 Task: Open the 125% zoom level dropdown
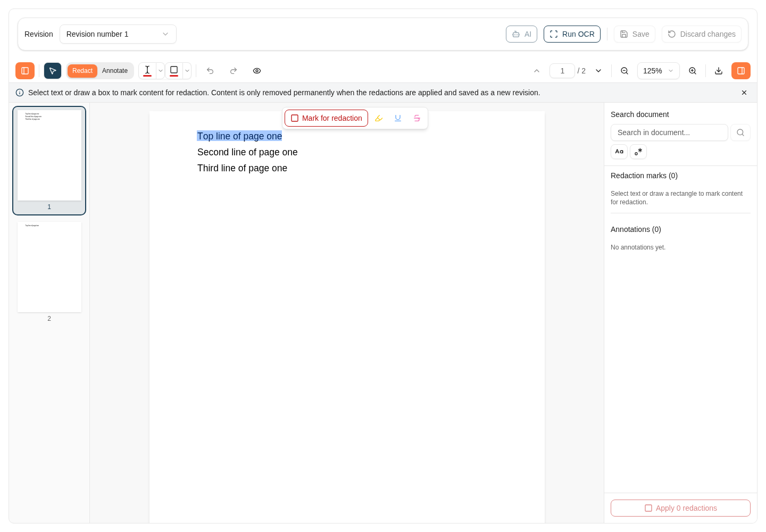(x=659, y=71)
